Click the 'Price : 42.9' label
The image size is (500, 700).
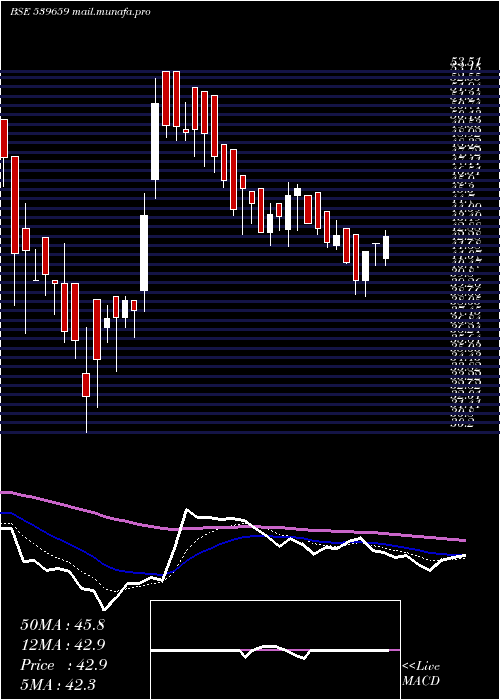point(63,665)
